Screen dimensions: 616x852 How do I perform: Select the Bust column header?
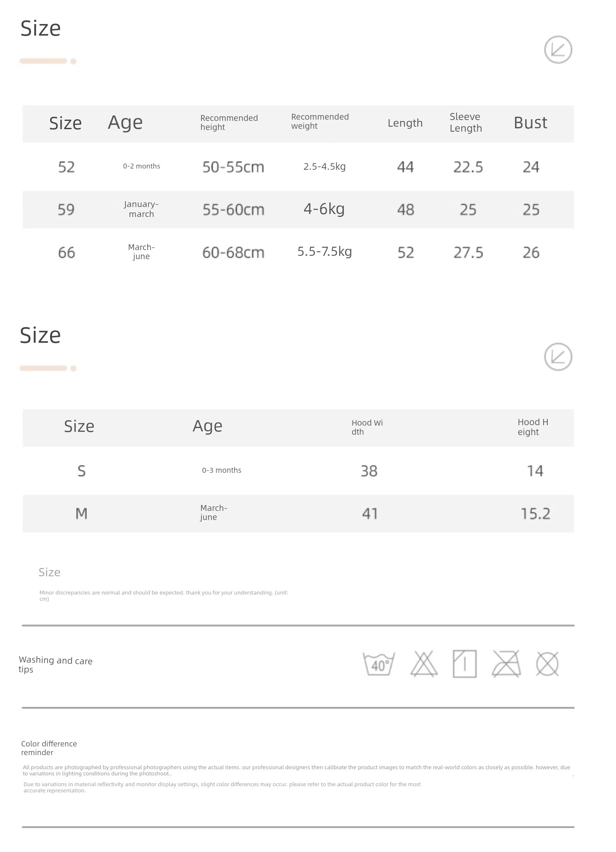coord(530,123)
